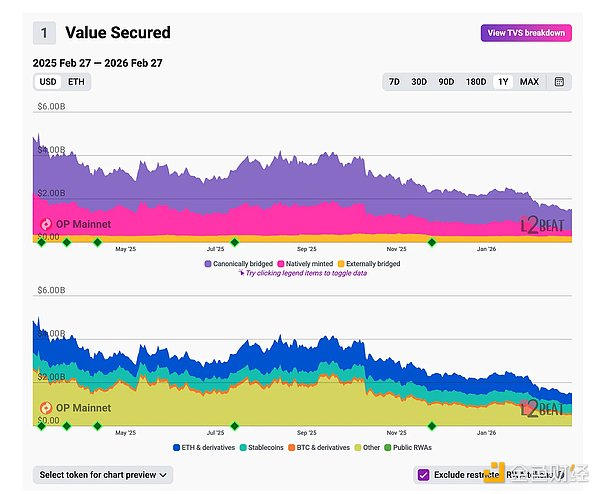Click the OP Mainnet logo in bottom chart
The height and width of the screenshot is (494, 600).
[x=46, y=407]
